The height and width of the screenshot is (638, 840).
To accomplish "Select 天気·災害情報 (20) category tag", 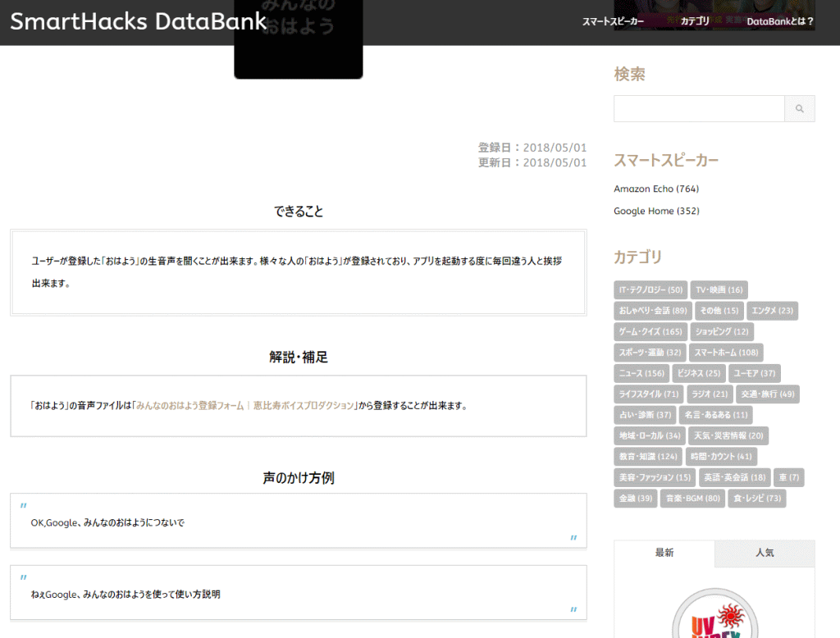I will (728, 436).
